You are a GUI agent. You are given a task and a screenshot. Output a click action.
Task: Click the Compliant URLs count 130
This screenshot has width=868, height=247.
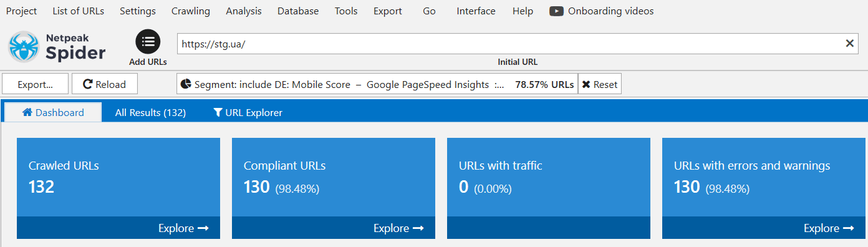(257, 187)
